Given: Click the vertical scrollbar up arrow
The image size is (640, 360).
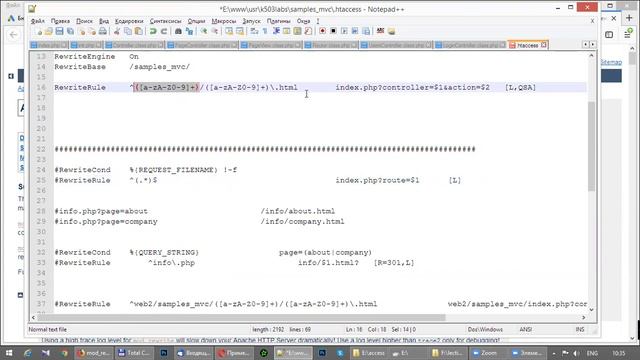Looking at the screenshot, I should 591,56.
